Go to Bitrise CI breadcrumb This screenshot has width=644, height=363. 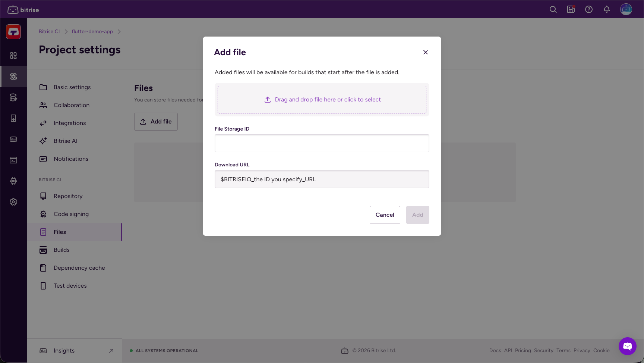pyautogui.click(x=49, y=32)
